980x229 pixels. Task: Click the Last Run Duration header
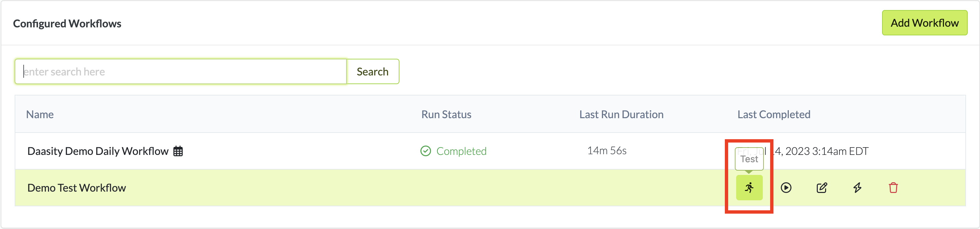621,114
